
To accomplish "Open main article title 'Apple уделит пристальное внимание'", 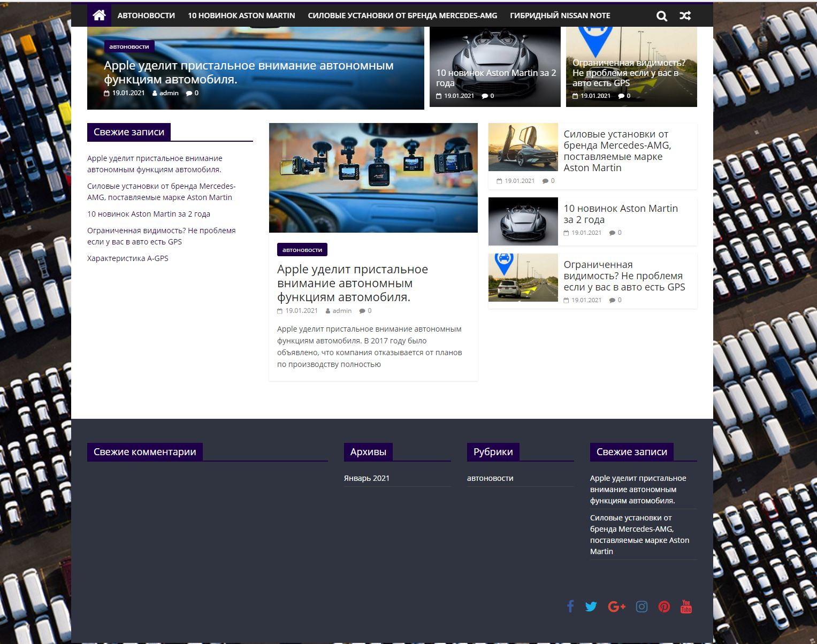I will [x=353, y=283].
